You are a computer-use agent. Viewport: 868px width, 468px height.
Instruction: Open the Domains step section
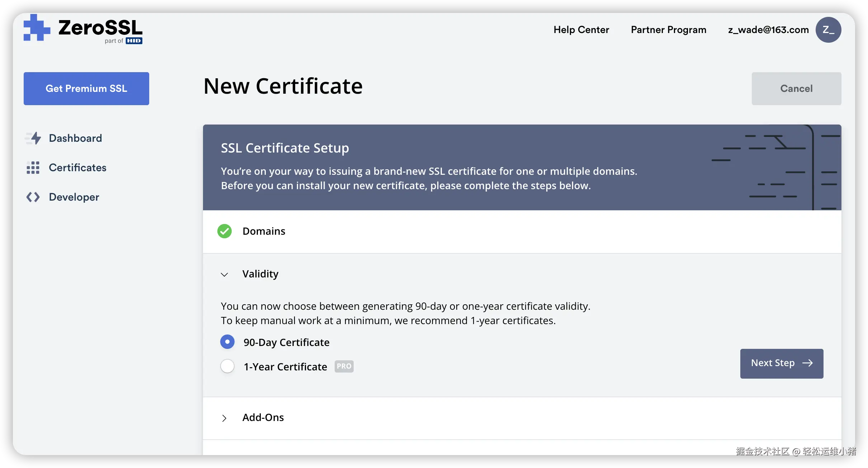[264, 231]
